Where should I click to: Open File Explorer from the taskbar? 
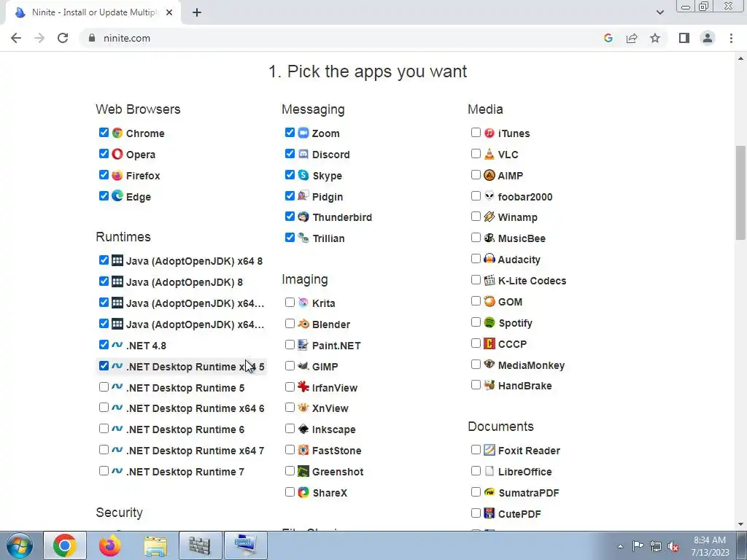[x=155, y=545]
